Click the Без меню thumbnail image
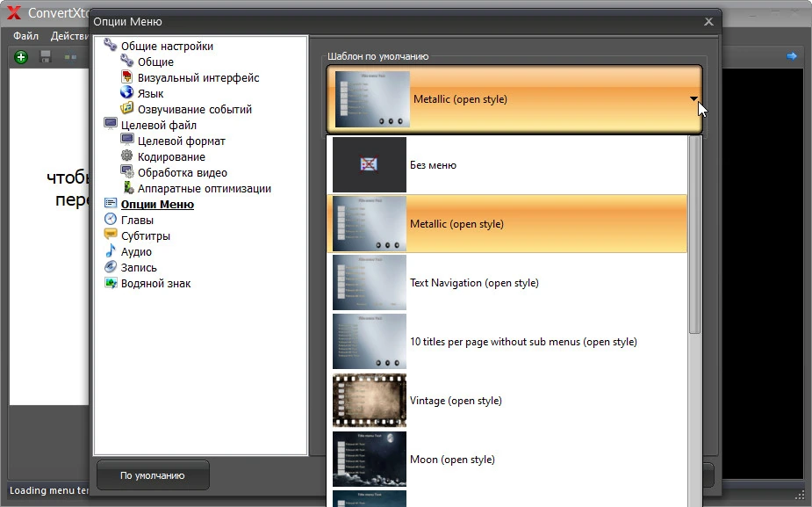 click(x=370, y=165)
